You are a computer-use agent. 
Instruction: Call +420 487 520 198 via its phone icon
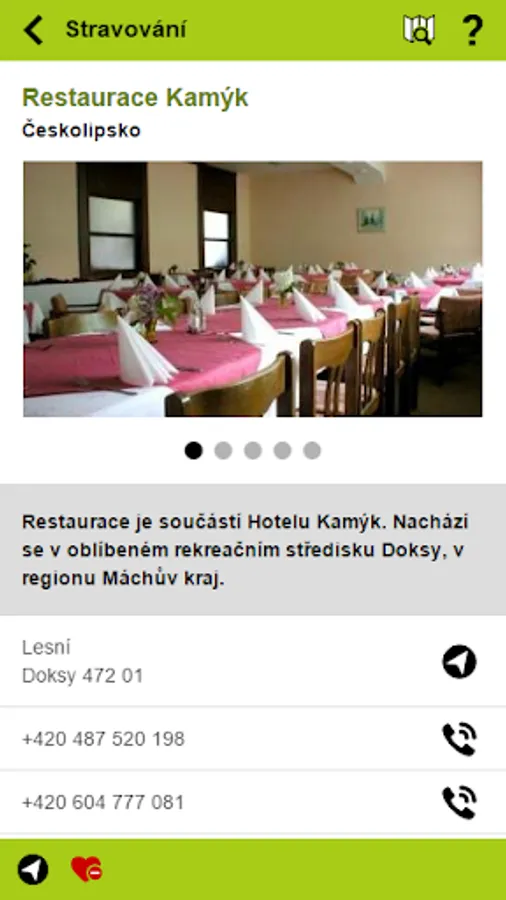click(x=459, y=739)
